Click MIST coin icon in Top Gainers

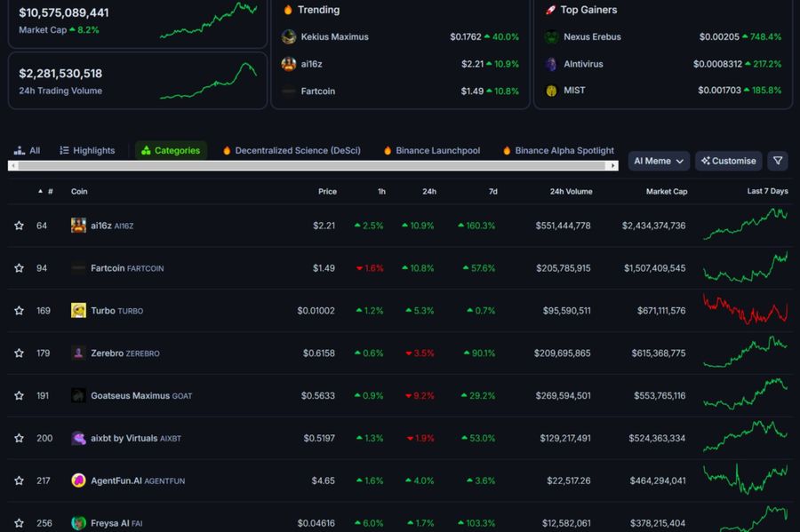tap(551, 91)
